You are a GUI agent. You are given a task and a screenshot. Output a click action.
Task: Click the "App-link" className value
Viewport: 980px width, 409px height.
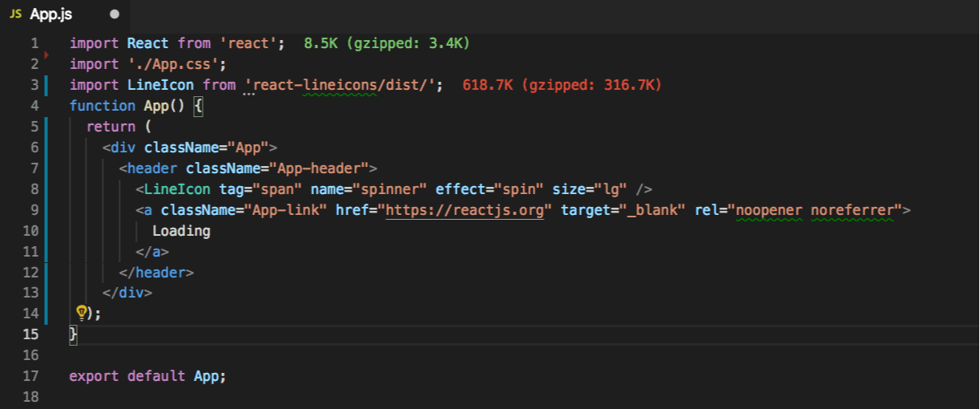(x=285, y=210)
